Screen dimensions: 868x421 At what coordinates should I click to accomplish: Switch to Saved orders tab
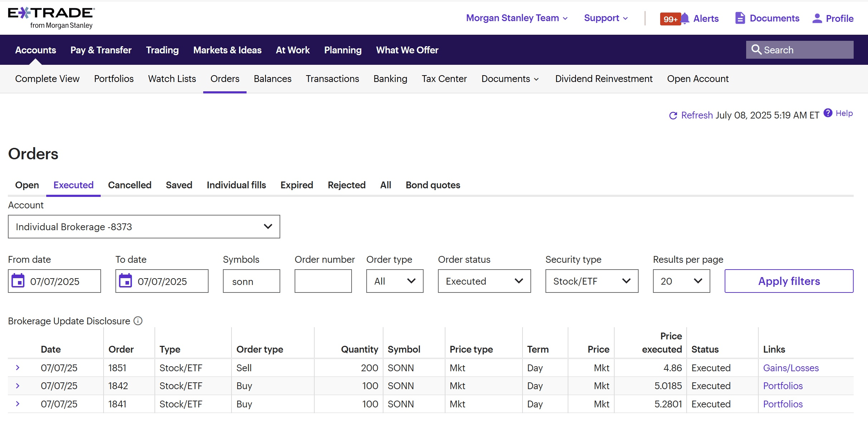click(x=179, y=185)
